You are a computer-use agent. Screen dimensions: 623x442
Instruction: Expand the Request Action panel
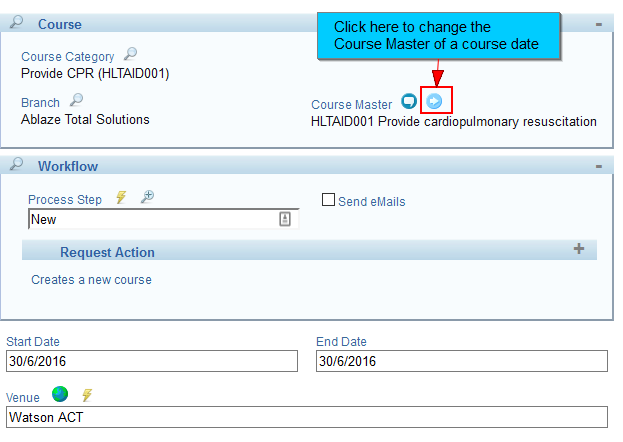click(579, 249)
